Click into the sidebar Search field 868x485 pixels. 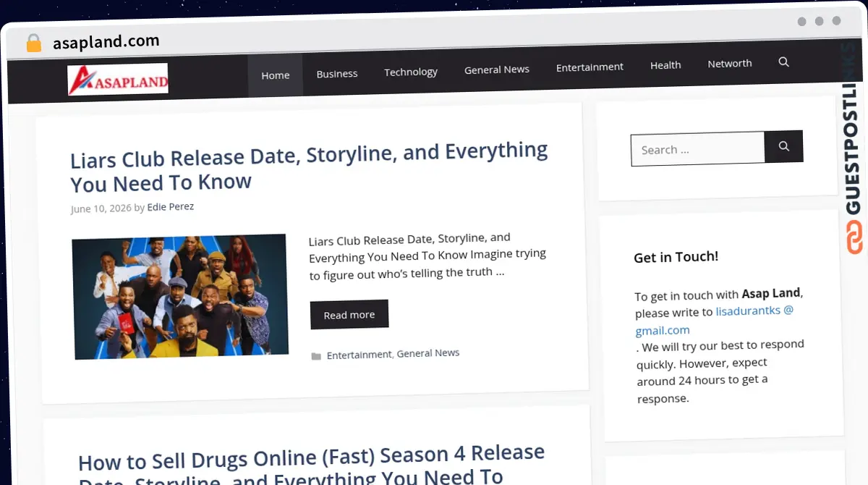click(x=698, y=149)
